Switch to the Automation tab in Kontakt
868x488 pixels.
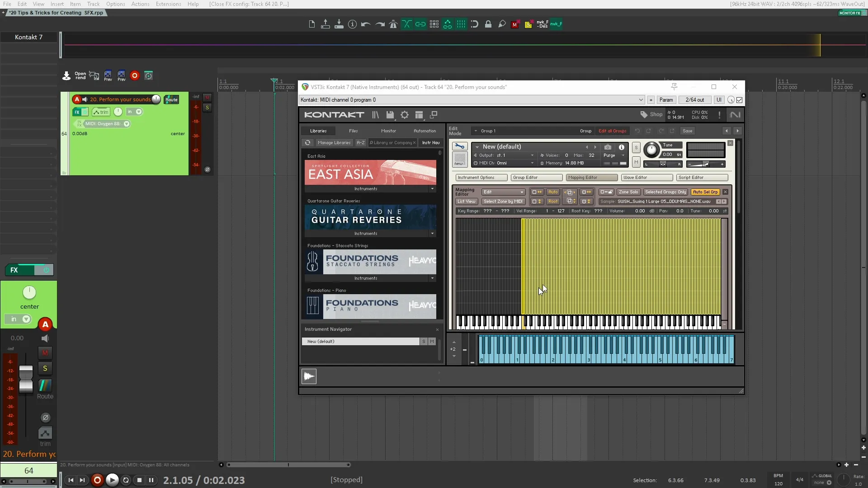coord(425,131)
